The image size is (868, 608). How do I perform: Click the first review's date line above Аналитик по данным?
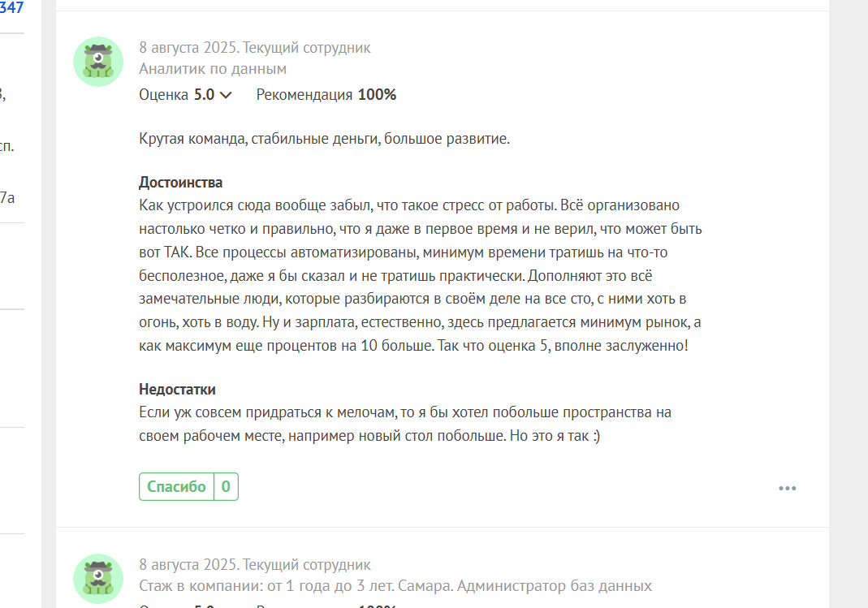[x=255, y=48]
